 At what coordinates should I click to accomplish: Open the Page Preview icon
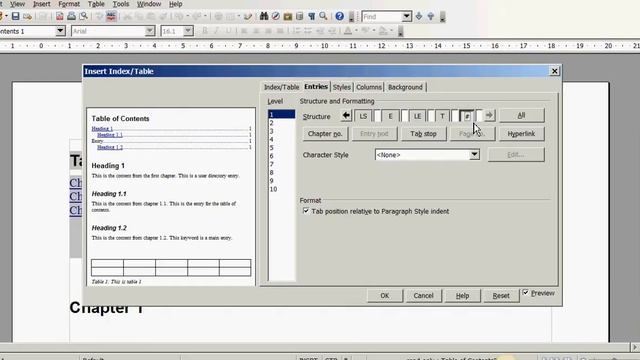point(83,16)
